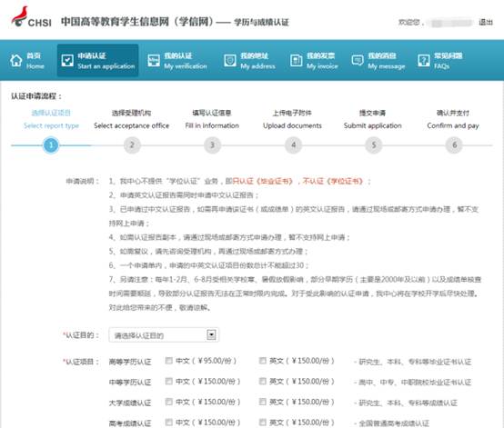Click the 退出 logout link
Viewport: 504px width, 428px height.
point(486,22)
